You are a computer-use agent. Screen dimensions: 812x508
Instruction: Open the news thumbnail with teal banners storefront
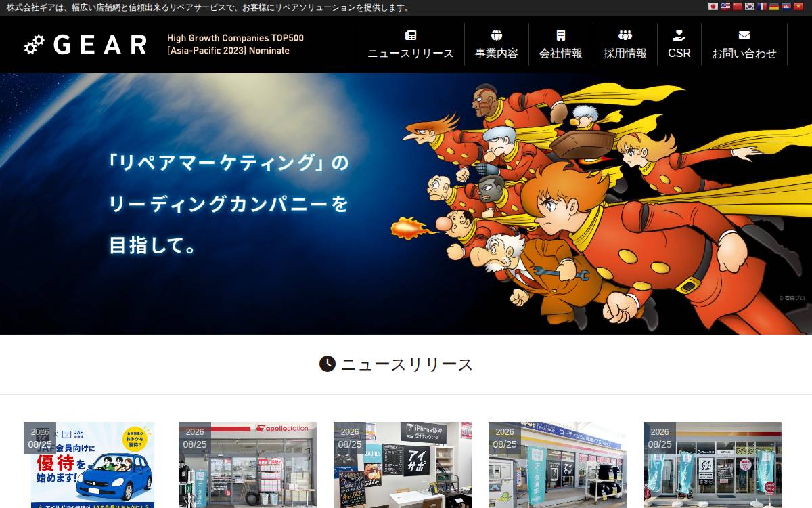click(713, 465)
